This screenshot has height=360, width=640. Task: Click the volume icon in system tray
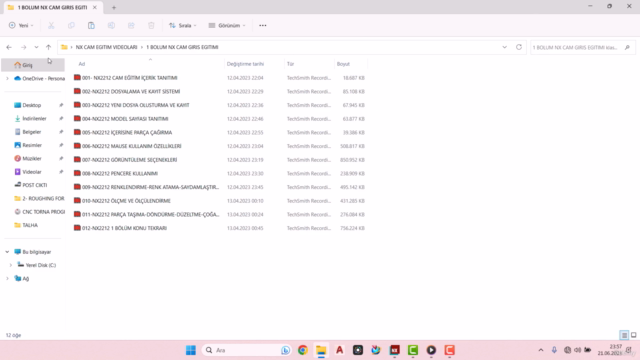(x=577, y=350)
